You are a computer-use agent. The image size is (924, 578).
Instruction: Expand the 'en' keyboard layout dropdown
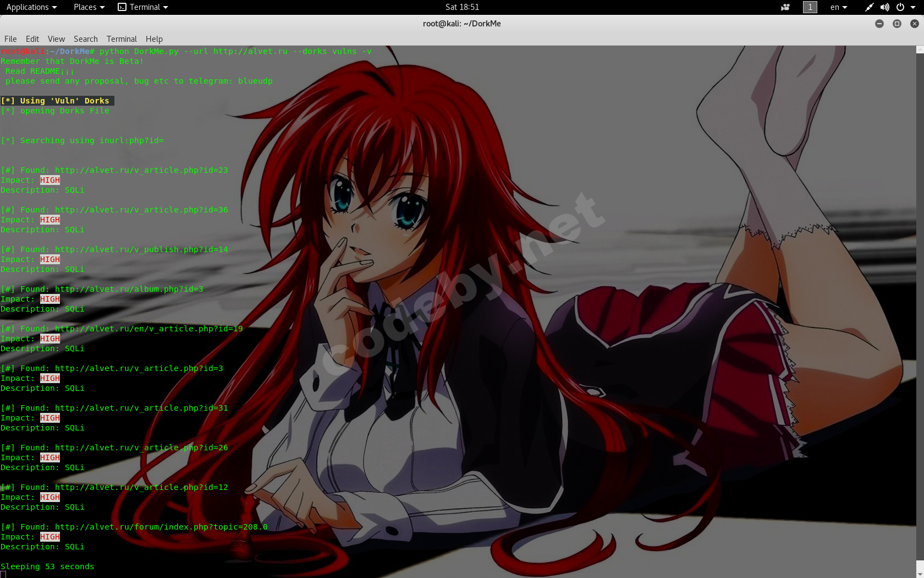(x=839, y=7)
